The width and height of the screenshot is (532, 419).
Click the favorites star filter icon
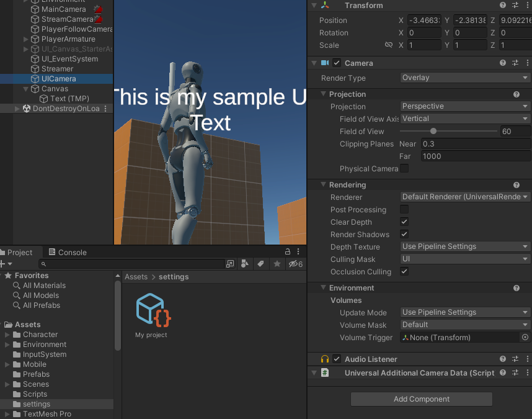point(277,263)
